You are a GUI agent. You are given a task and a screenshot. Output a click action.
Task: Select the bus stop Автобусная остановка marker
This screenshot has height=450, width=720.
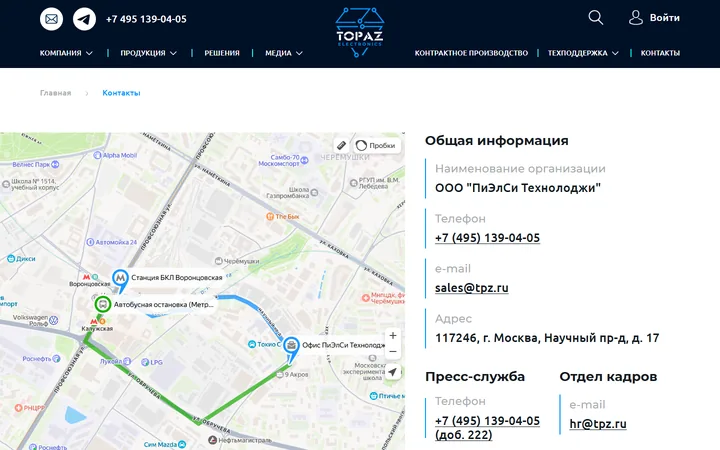click(x=103, y=304)
